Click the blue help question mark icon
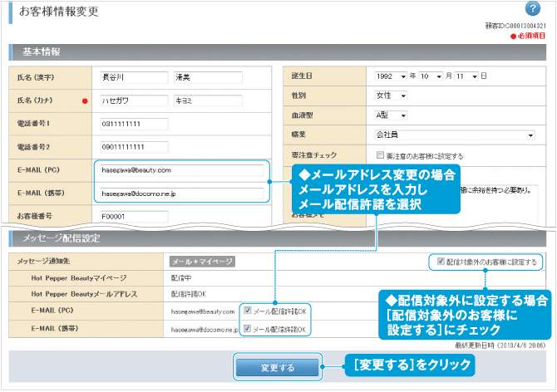This screenshot has width=557, height=392. 533,9
